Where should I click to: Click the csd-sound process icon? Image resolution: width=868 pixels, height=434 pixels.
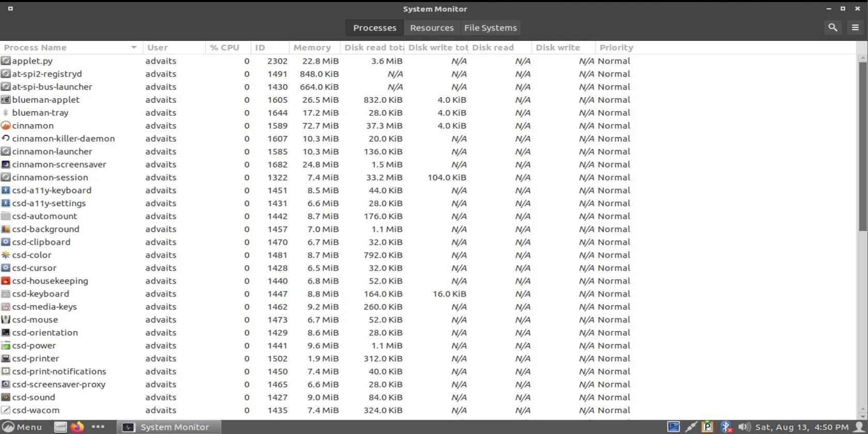tap(6, 397)
